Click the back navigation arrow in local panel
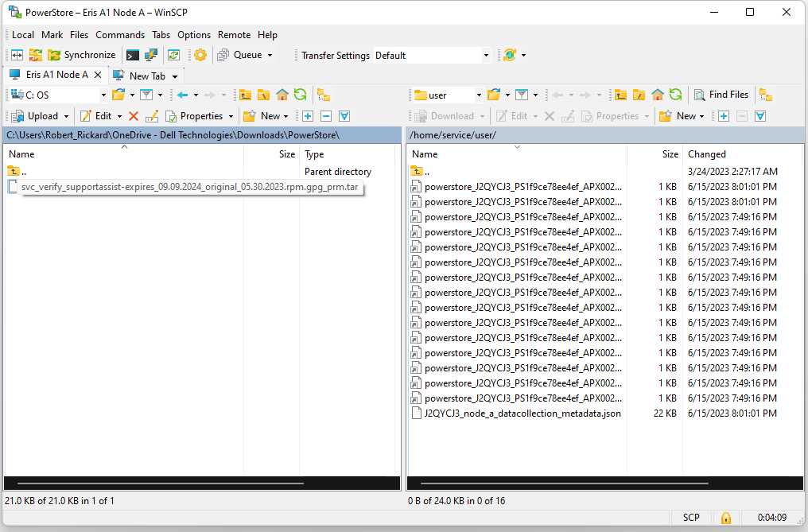808x532 pixels. pyautogui.click(x=184, y=95)
